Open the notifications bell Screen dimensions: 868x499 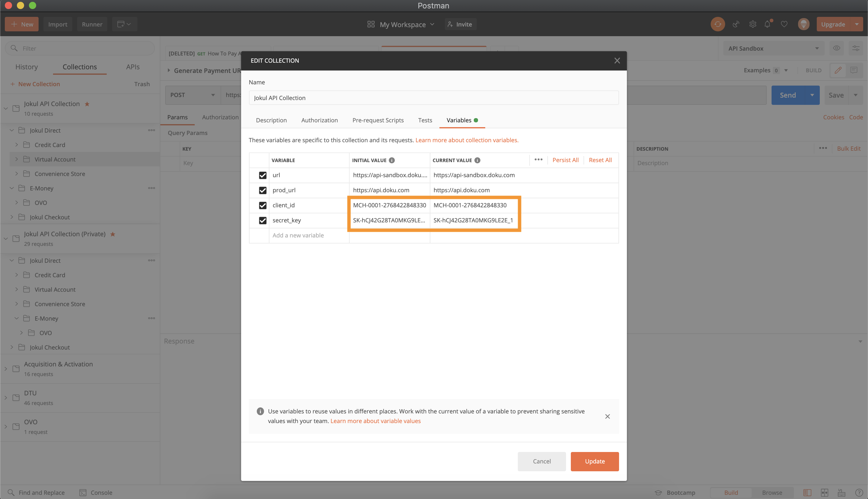tap(768, 24)
